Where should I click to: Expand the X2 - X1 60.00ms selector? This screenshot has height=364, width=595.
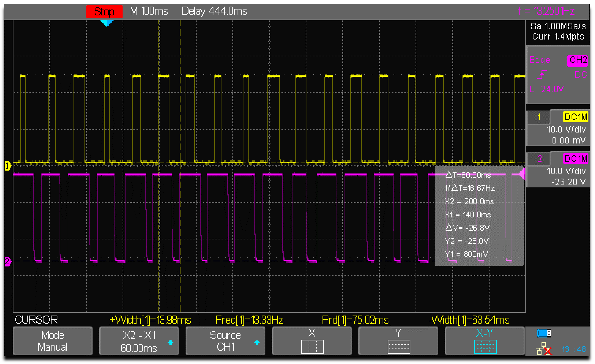[x=139, y=341]
